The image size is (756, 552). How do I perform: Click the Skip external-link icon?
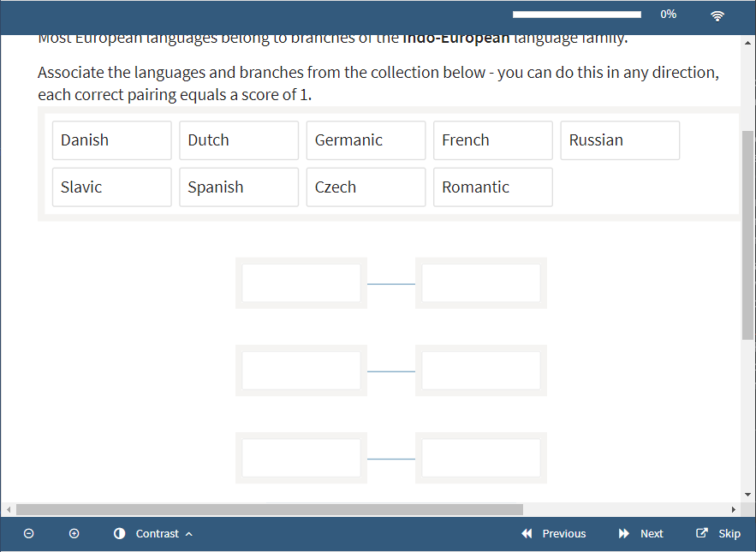(702, 533)
